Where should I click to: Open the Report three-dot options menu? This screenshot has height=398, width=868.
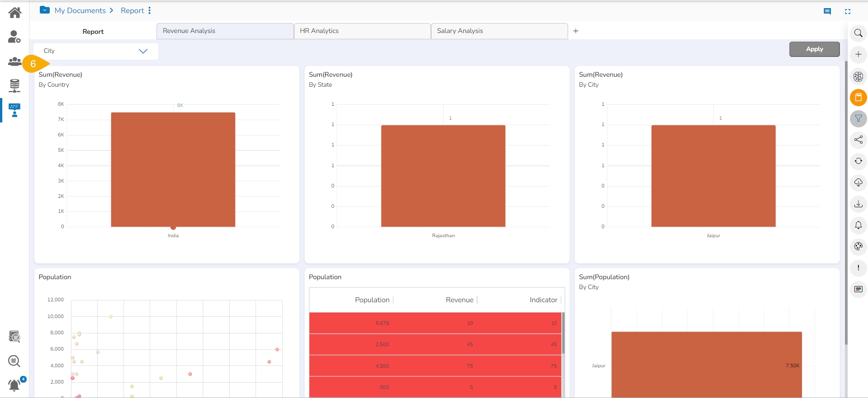pos(150,10)
